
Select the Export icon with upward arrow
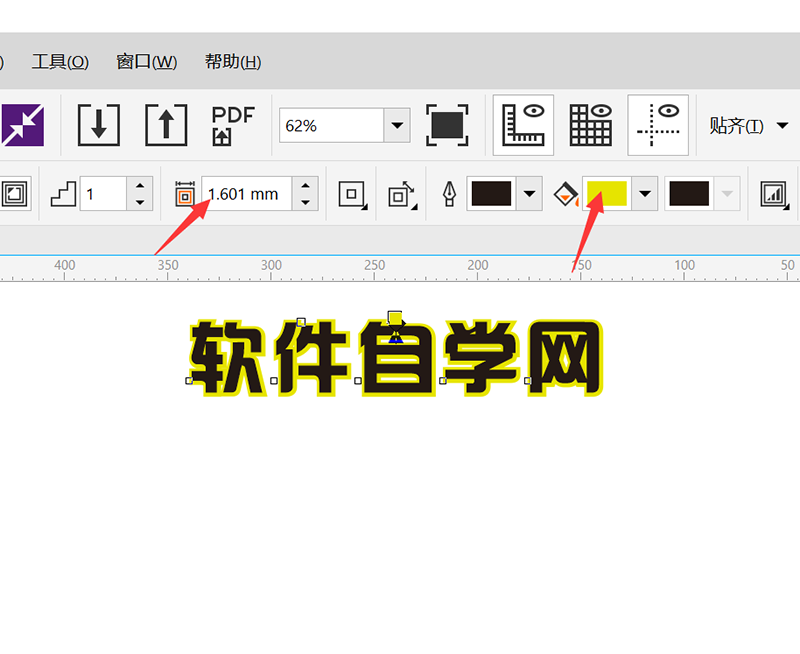pyautogui.click(x=165, y=124)
